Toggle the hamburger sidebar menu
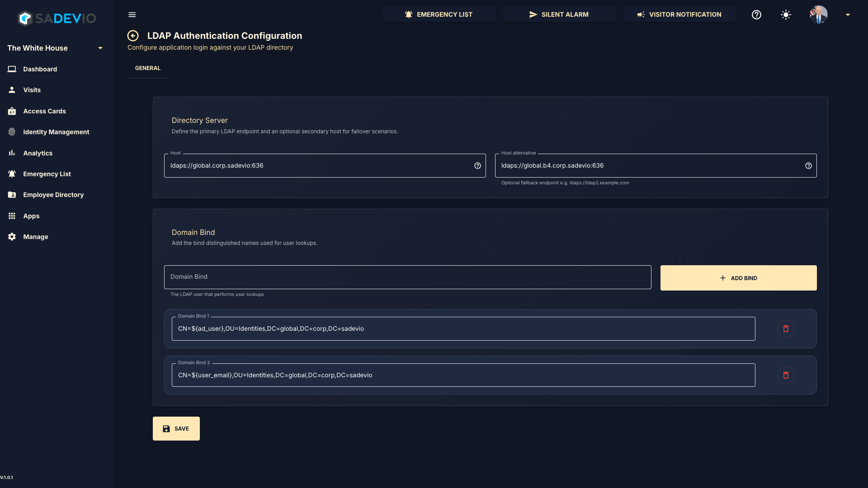This screenshot has width=868, height=488. pyautogui.click(x=132, y=14)
